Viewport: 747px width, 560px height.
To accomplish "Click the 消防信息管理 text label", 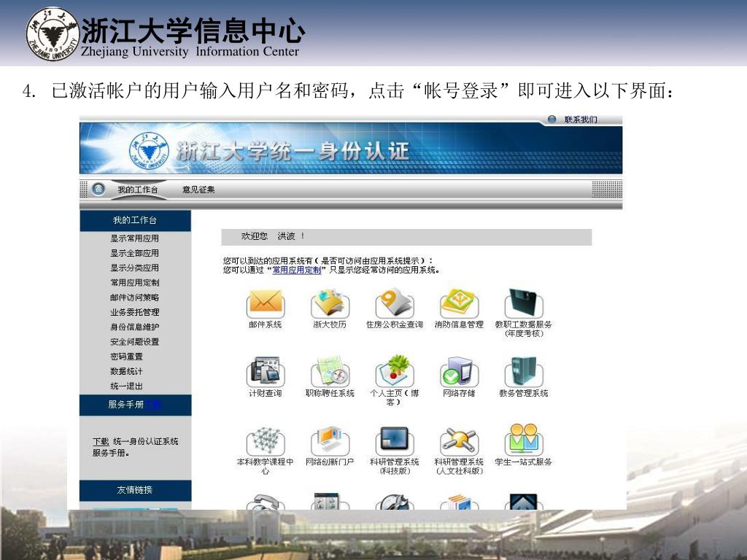I will click(459, 324).
